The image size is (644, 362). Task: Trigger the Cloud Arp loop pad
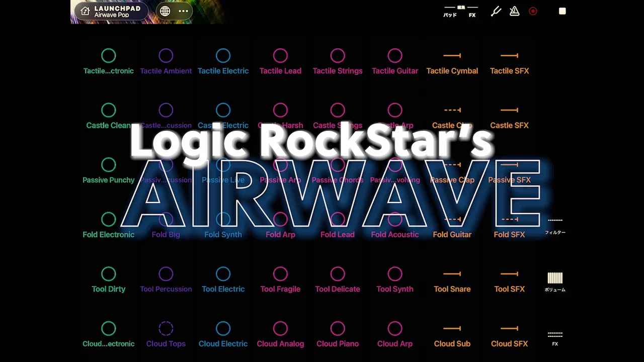pos(395,335)
